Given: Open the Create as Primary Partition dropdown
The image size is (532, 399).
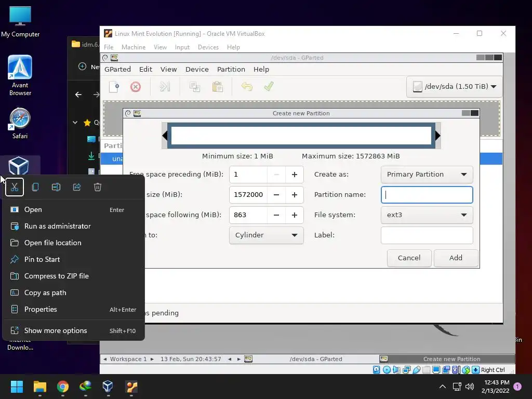Looking at the screenshot, I should 427,175.
